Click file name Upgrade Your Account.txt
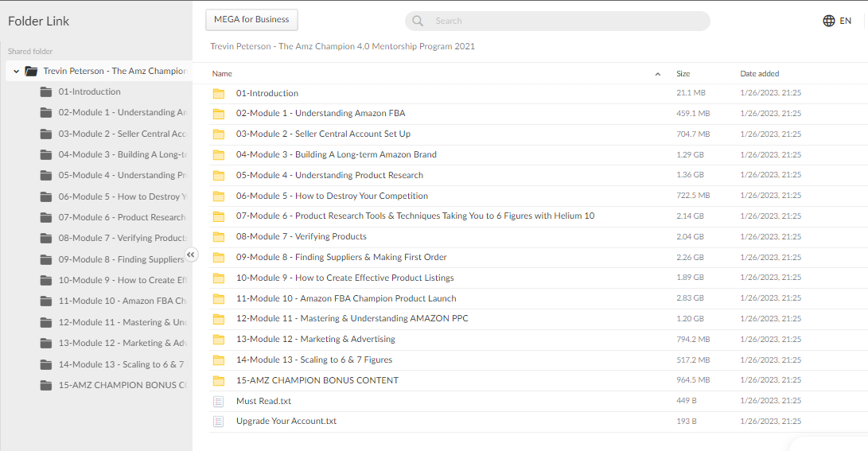868x451 pixels. coord(286,421)
